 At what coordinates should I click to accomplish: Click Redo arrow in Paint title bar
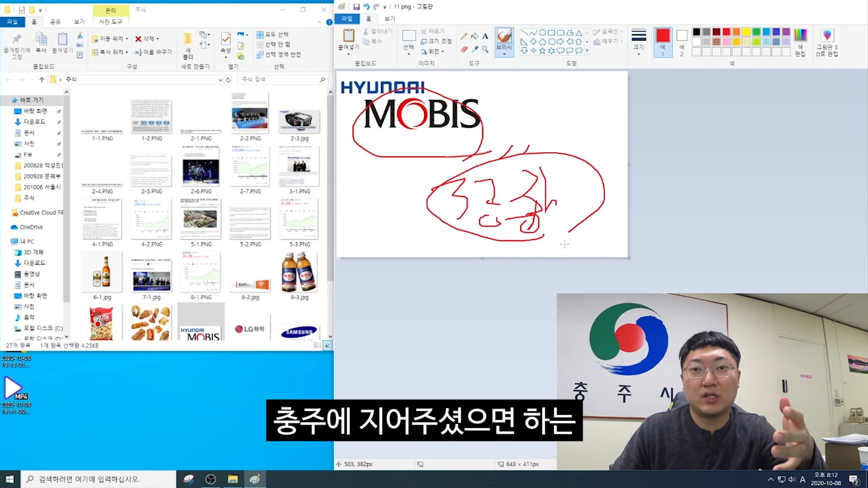click(x=376, y=7)
